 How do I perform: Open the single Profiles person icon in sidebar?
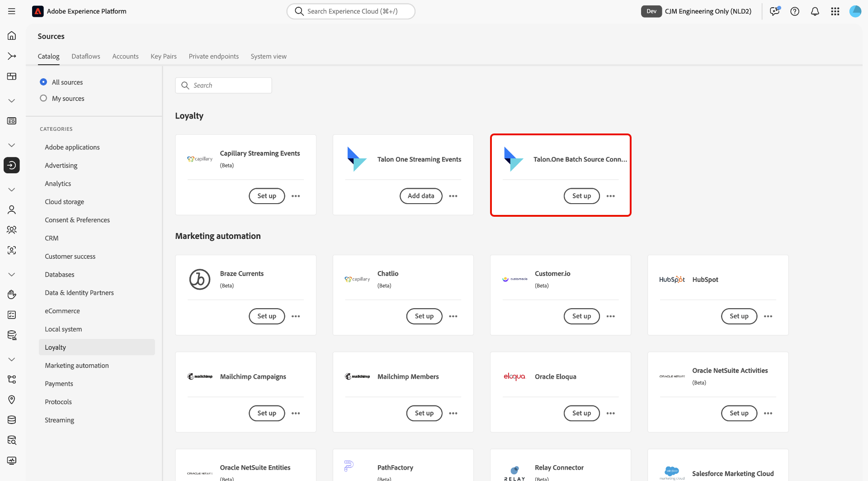[x=12, y=210]
